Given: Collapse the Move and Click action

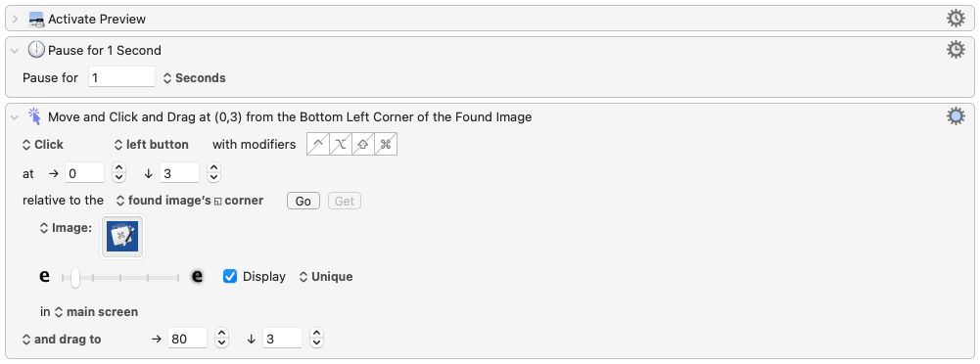Looking at the screenshot, I should 15,116.
